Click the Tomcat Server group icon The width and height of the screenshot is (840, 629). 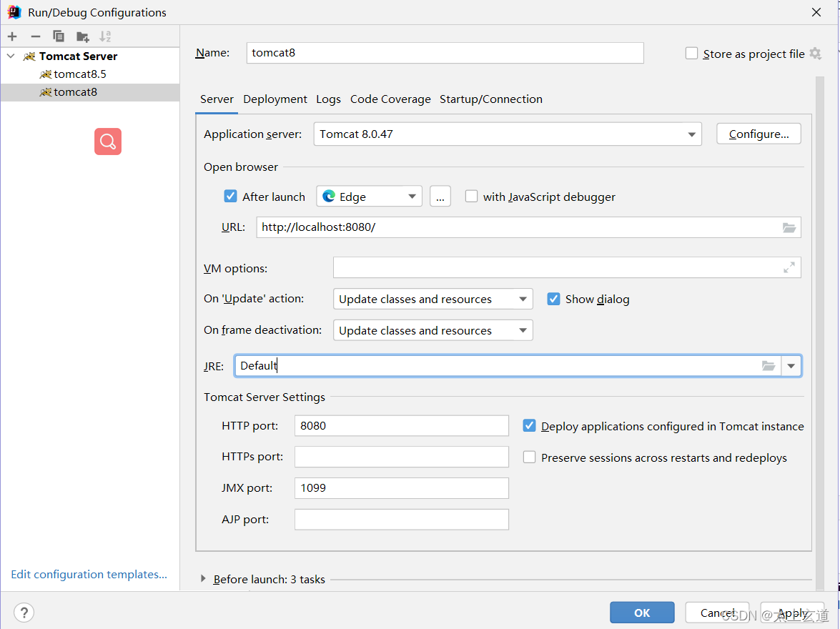click(29, 56)
